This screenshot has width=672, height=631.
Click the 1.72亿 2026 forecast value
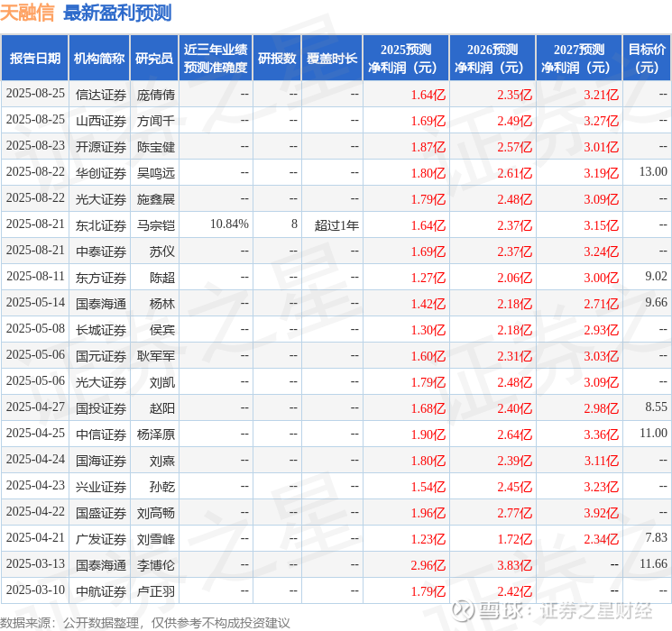click(514, 539)
